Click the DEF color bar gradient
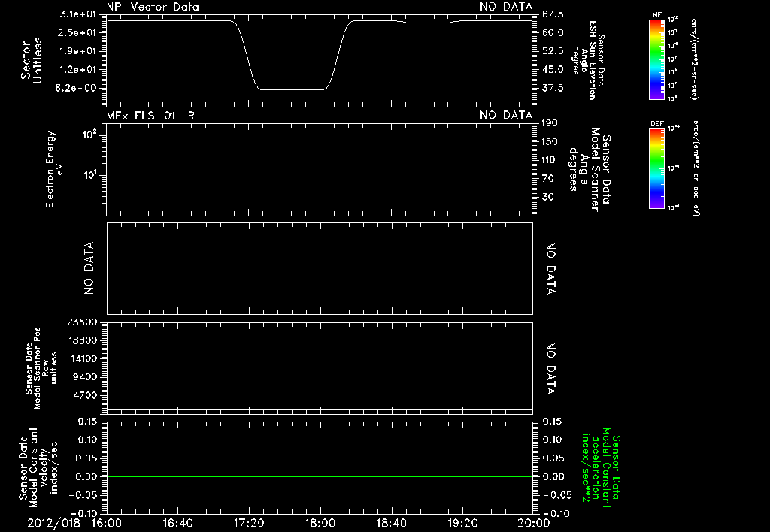Image resolution: width=770 pixels, height=532 pixels. tap(657, 168)
